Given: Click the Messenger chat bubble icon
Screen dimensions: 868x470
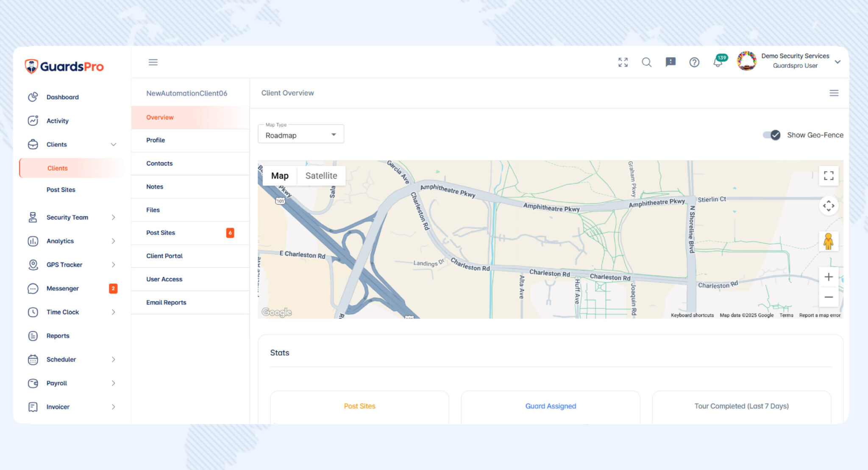Looking at the screenshot, I should 33,289.
